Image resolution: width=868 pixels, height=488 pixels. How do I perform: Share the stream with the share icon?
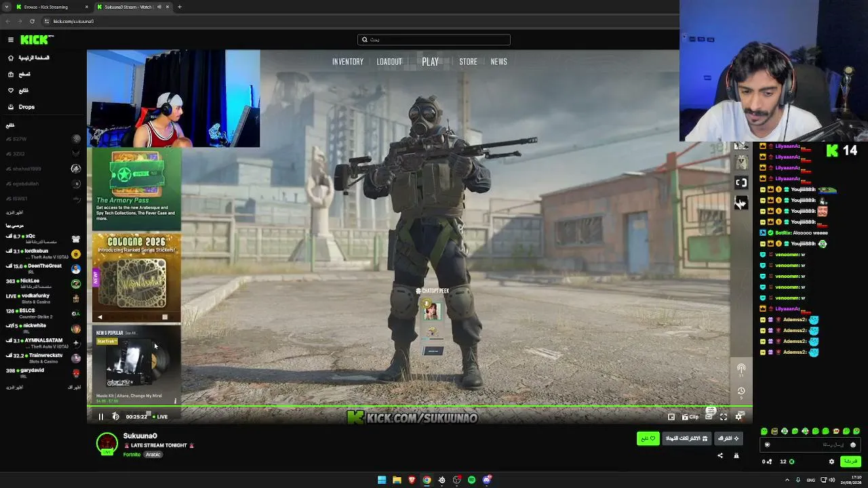coord(720,455)
